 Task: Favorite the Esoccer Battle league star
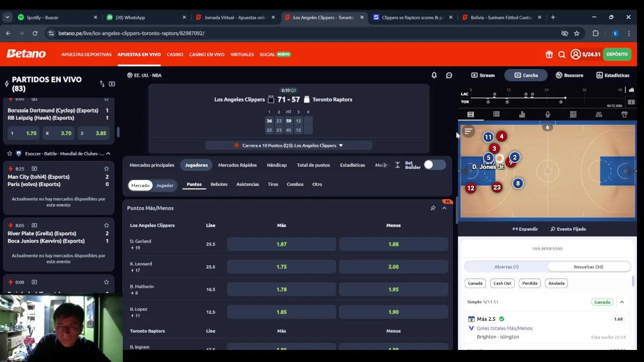click(x=10, y=153)
